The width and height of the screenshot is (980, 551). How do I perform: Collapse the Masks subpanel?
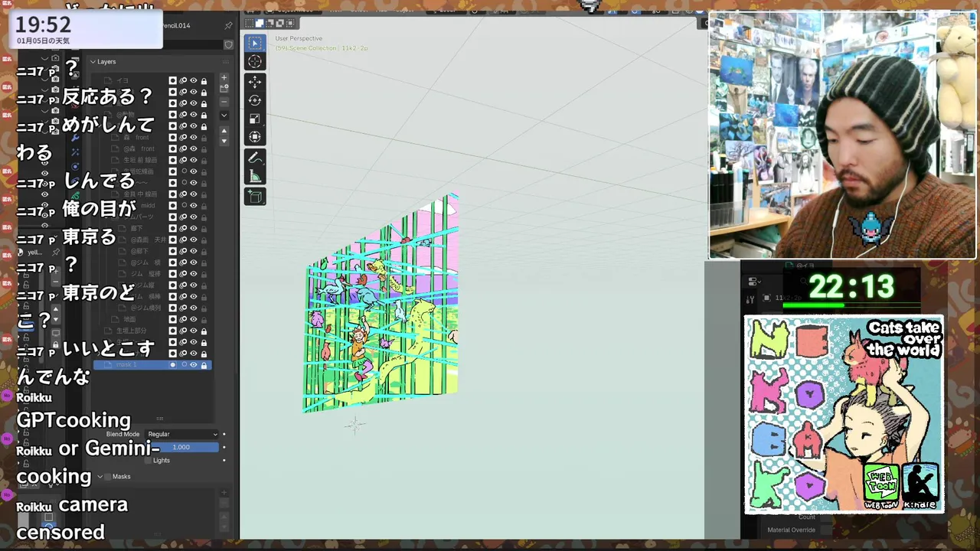pyautogui.click(x=100, y=476)
